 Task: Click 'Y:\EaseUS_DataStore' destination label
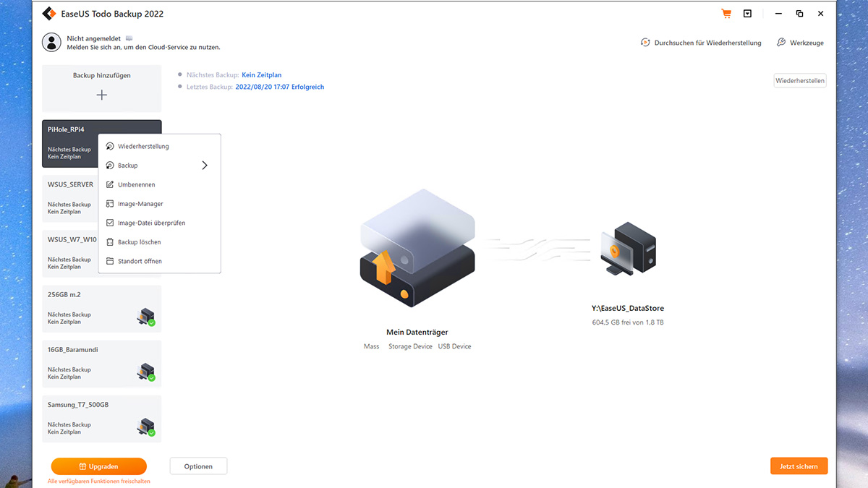(x=628, y=309)
